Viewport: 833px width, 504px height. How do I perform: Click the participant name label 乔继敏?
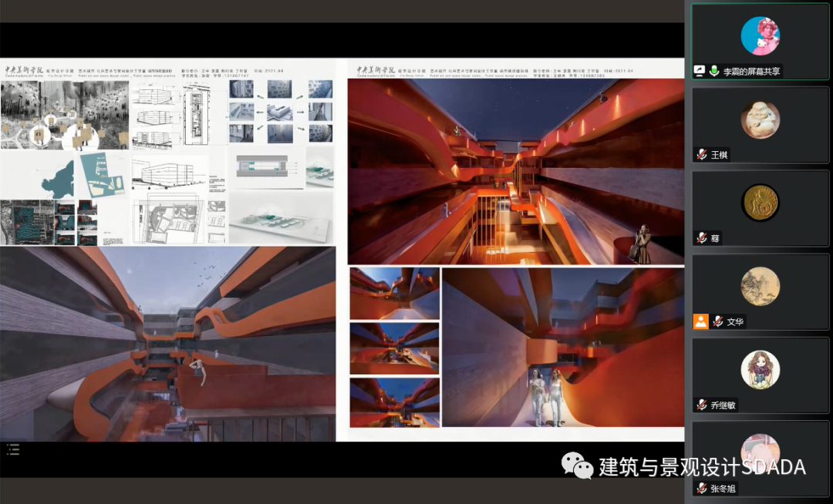pos(723,405)
